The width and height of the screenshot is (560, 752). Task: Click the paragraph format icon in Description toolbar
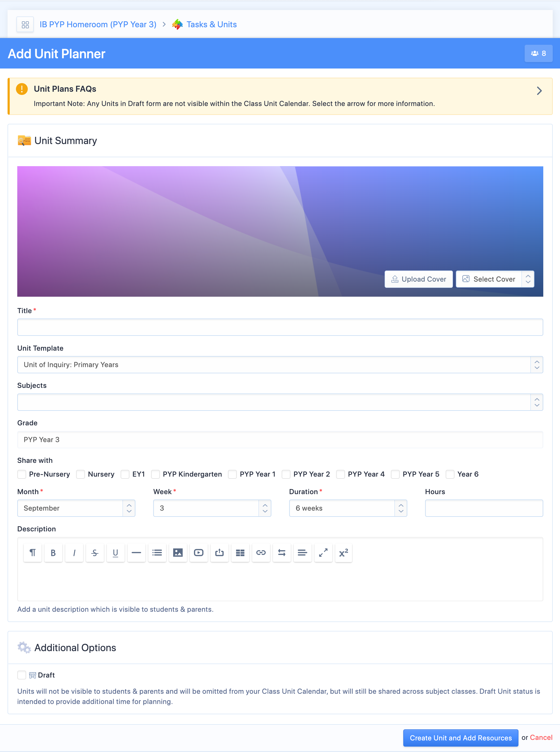(x=33, y=553)
